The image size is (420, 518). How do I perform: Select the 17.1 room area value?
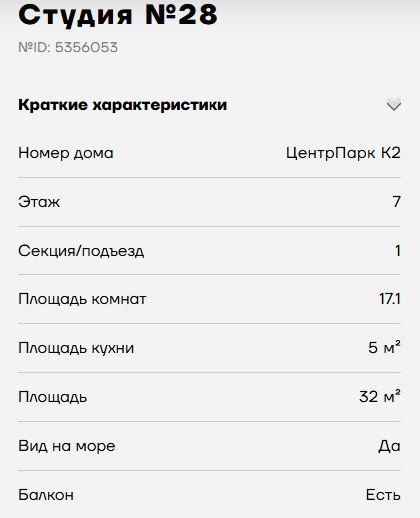point(390,299)
